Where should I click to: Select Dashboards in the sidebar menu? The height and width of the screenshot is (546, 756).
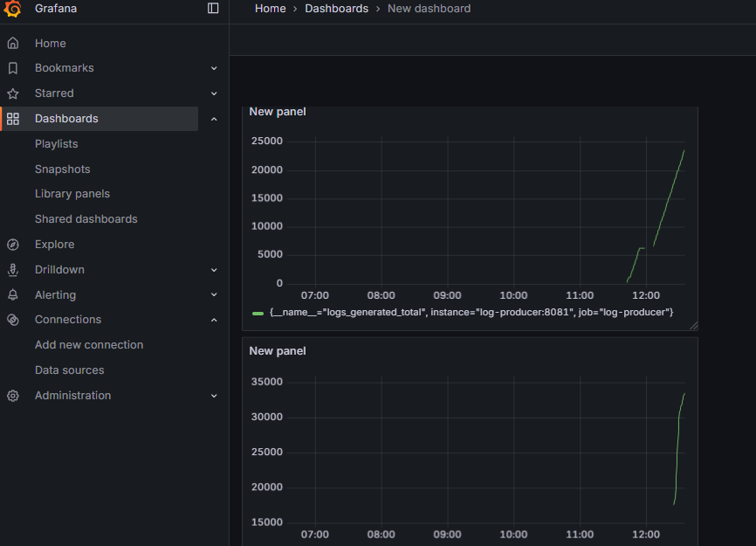point(66,119)
